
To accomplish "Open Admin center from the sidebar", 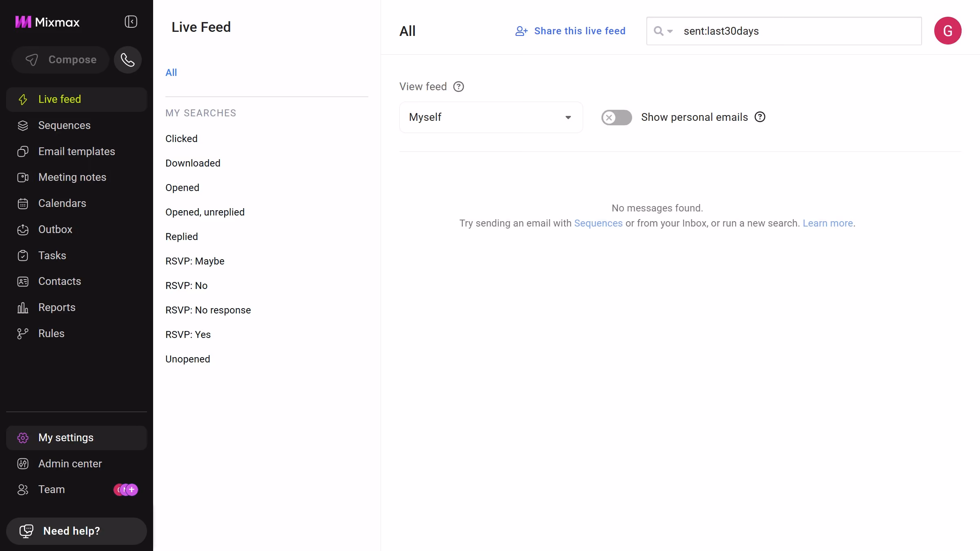I will click(x=76, y=464).
